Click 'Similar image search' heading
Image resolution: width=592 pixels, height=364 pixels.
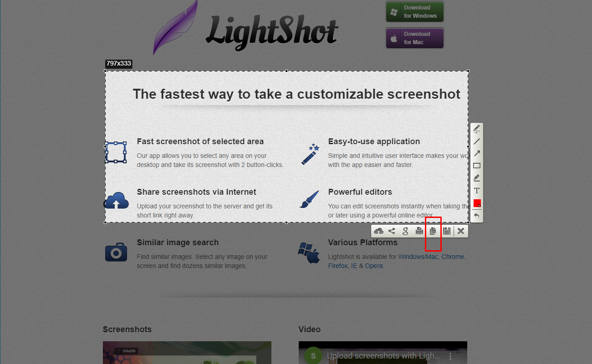178,243
